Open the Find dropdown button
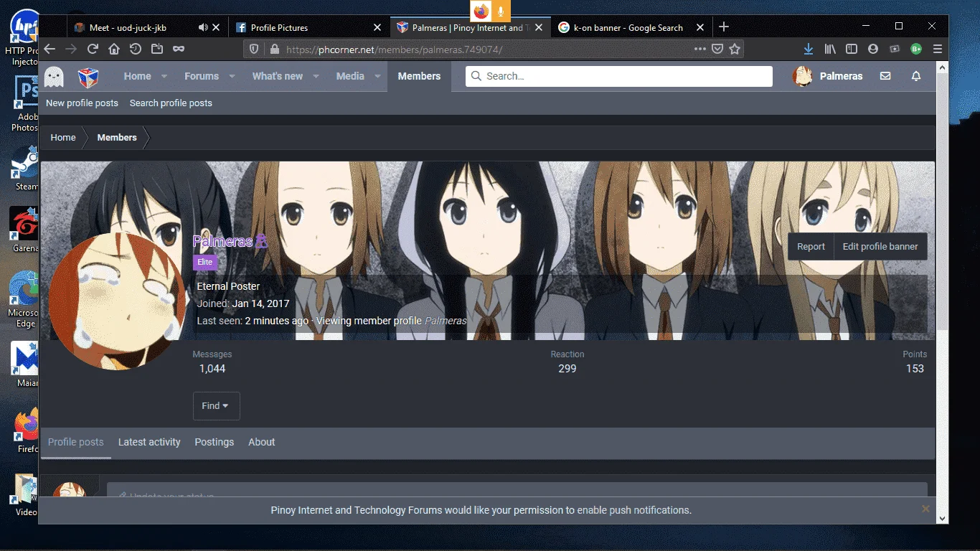The image size is (980, 551). coord(216,406)
